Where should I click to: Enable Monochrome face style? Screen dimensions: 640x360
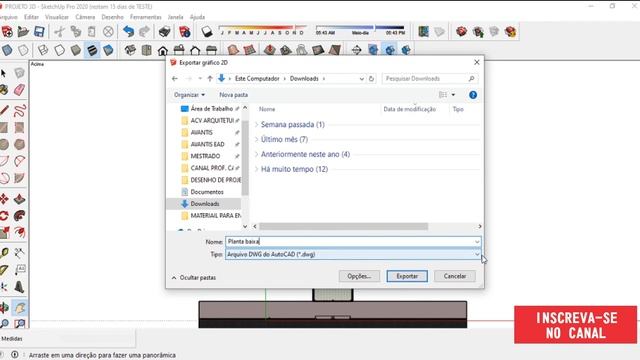(x=108, y=50)
